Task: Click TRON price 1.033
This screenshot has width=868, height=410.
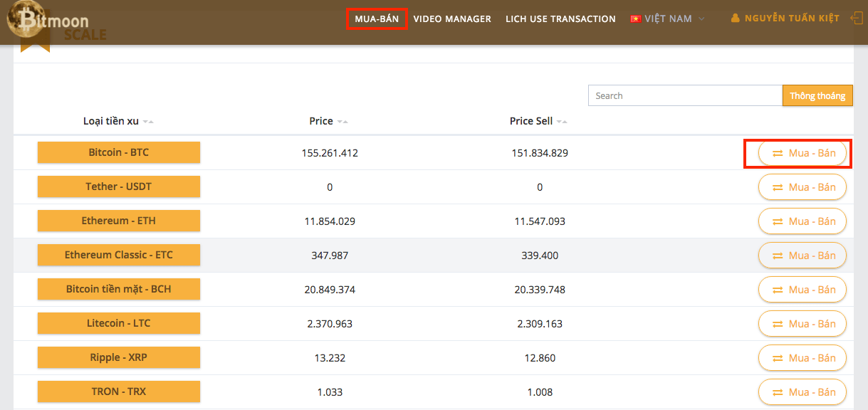Action: (x=330, y=392)
